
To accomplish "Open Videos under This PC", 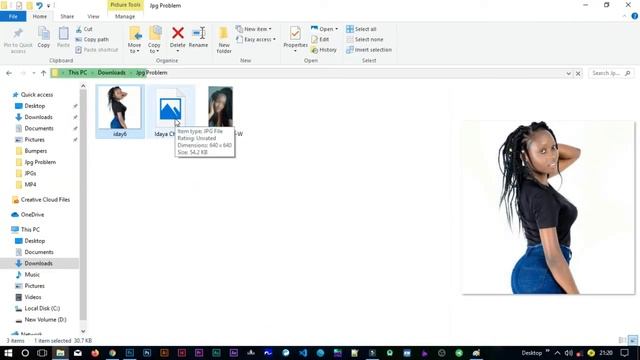I will [x=33, y=297].
